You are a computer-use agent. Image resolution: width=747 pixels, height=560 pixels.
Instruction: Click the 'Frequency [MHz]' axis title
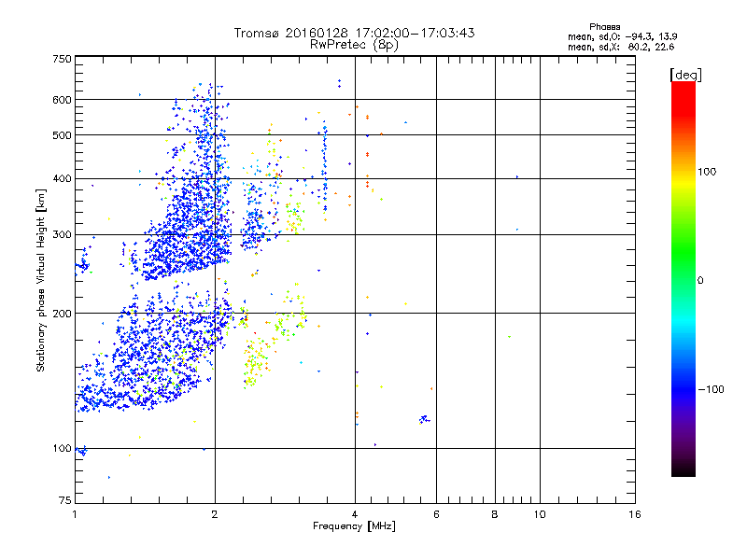coord(354,526)
